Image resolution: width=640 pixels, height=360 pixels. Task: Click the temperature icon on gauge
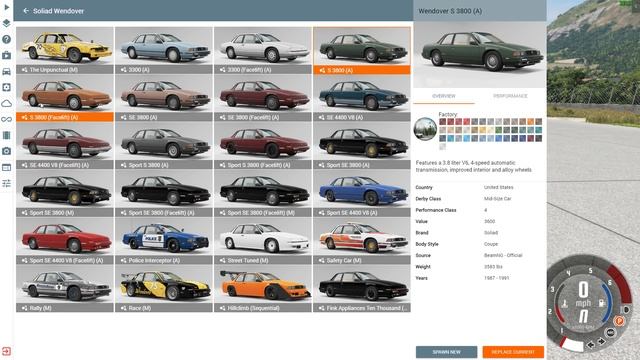pyautogui.click(x=565, y=304)
